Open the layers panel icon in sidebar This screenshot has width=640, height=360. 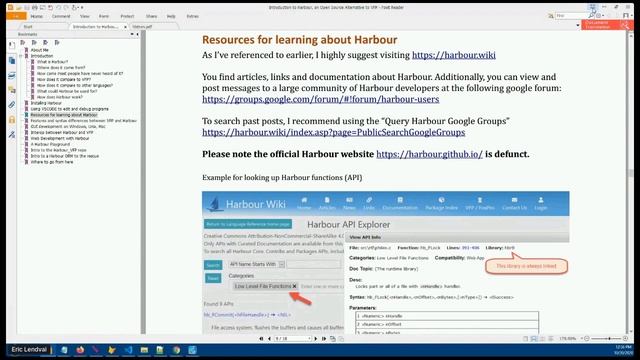coord(12,76)
